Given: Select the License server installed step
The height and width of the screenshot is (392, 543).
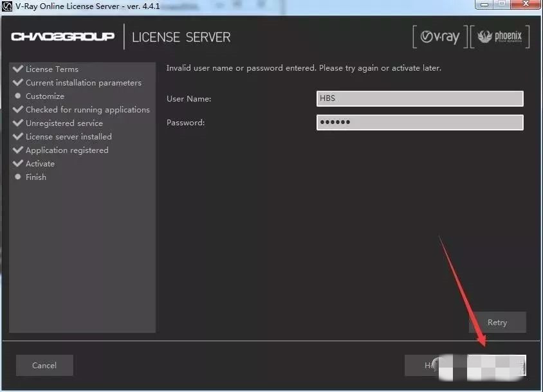Looking at the screenshot, I should 68,136.
